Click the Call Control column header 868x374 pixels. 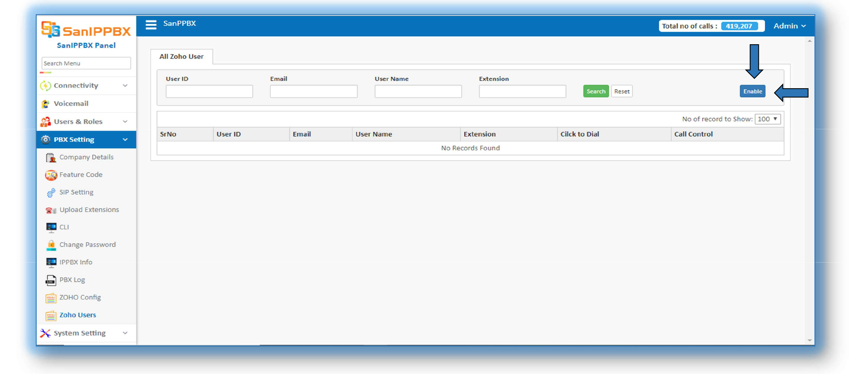coord(728,134)
